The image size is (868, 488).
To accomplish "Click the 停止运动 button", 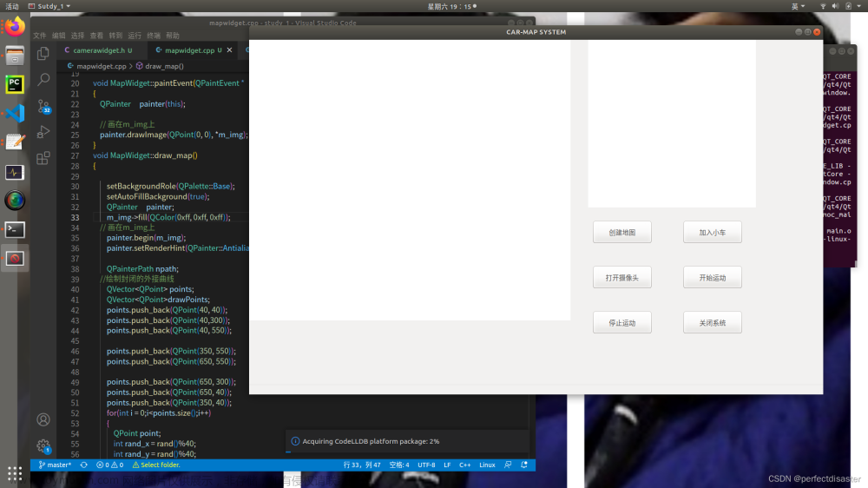I will [x=622, y=323].
